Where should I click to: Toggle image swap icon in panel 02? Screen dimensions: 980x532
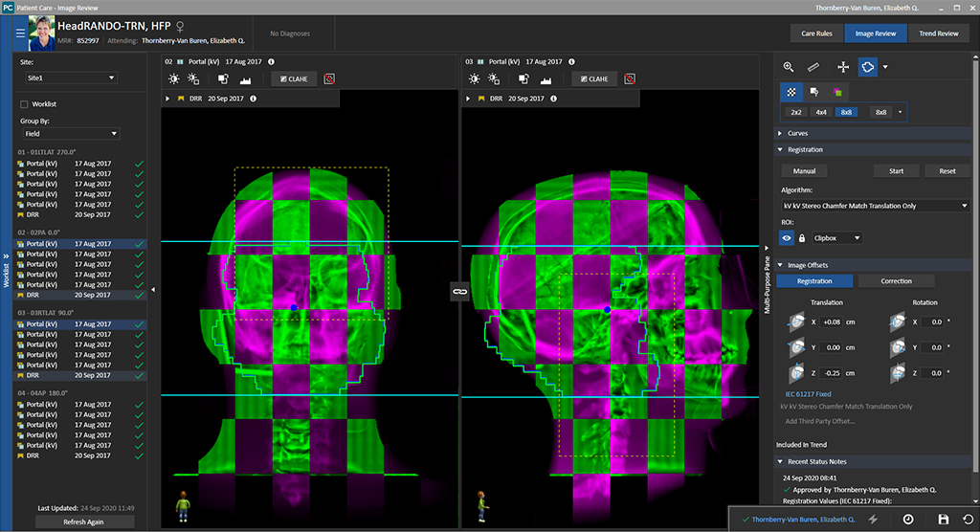click(x=223, y=78)
